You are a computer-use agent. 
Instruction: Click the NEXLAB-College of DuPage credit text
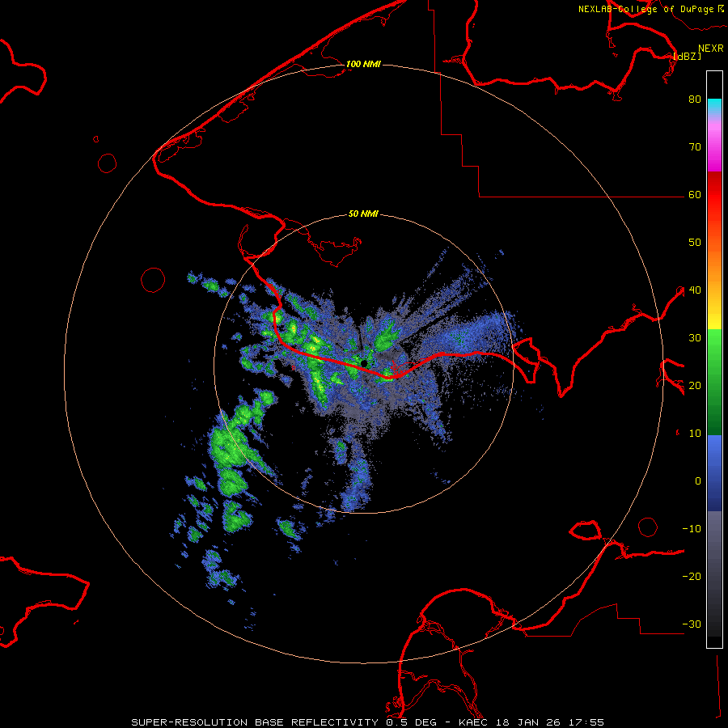click(x=645, y=9)
